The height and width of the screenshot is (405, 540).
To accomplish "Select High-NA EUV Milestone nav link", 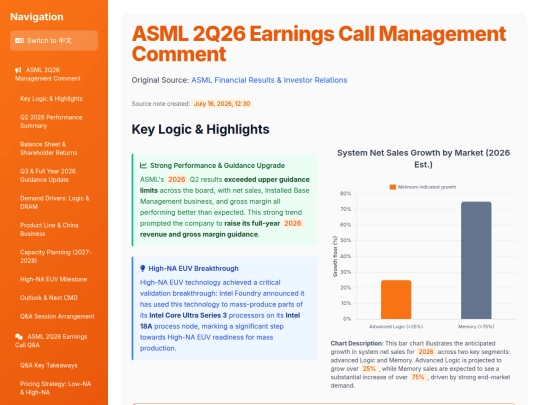I will [53, 279].
